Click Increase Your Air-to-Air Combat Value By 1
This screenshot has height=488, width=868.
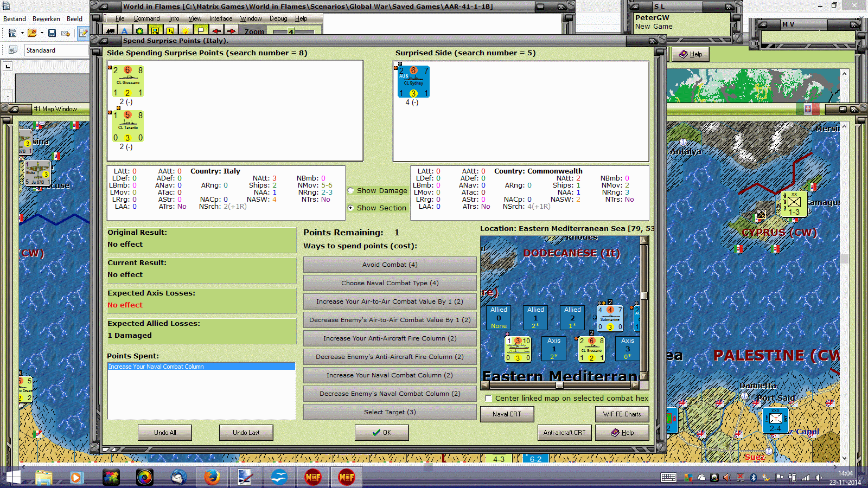(x=390, y=301)
